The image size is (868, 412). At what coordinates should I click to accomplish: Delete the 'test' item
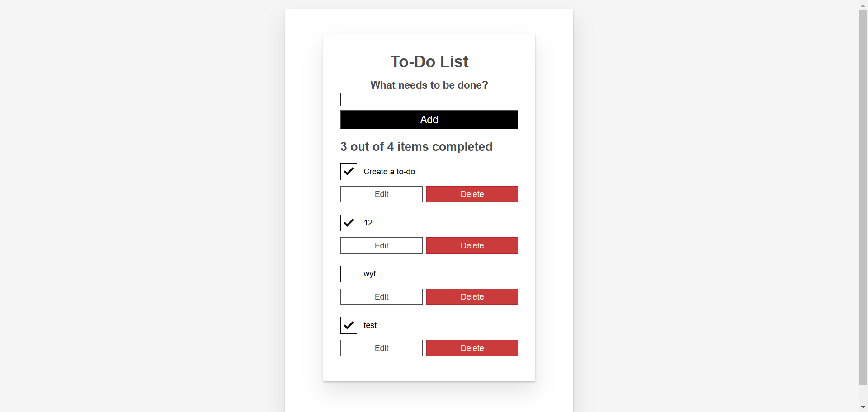click(x=472, y=348)
